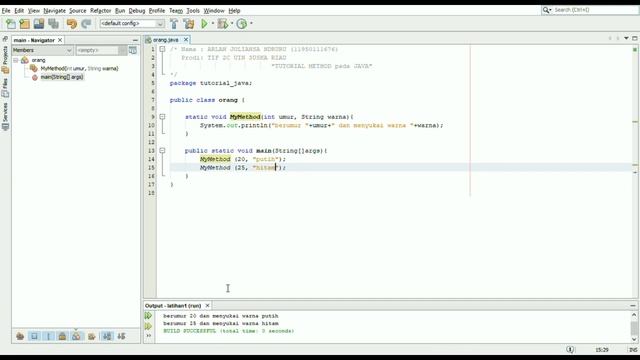This screenshot has width=640, height=360.
Task: Open the default config dropdown
Action: (x=132, y=24)
